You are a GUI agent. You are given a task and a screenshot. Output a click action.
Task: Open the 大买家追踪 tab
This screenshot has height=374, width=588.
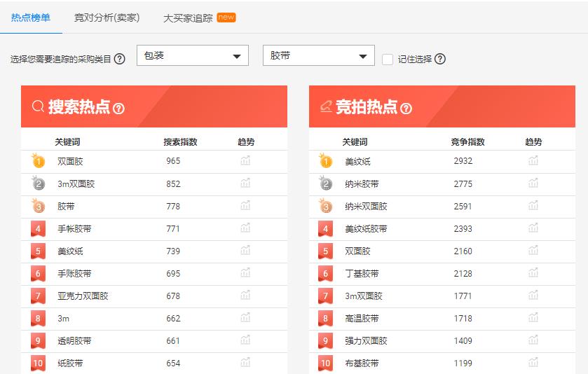click(x=188, y=18)
